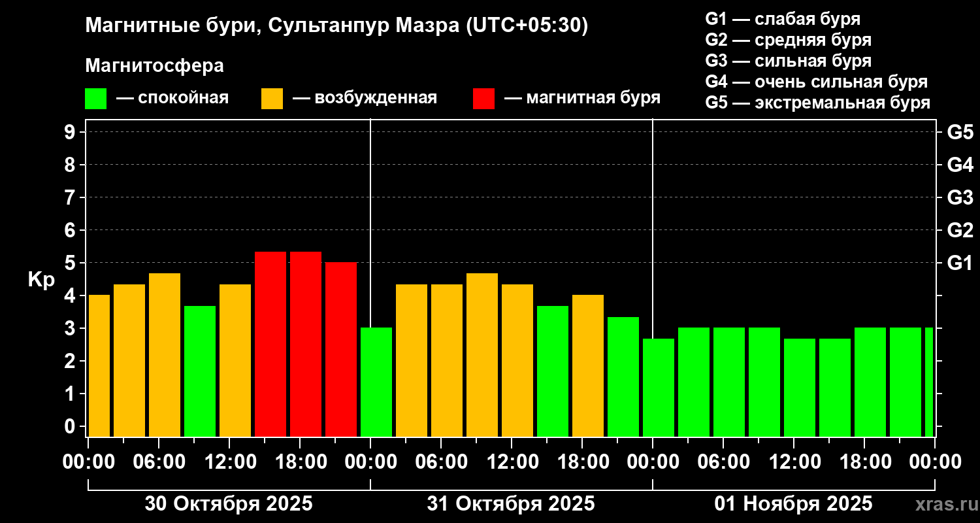Image resolution: width=980 pixels, height=523 pixels.
Task: Click the '12:00' time label under 30 Октября
Action: click(x=229, y=462)
